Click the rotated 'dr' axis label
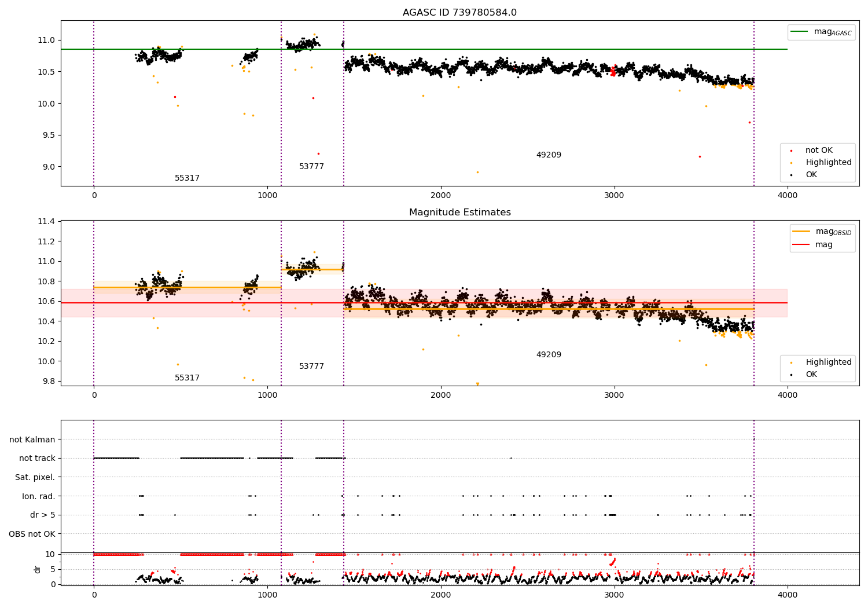Screen dimensions: 868x608 click(x=38, y=569)
